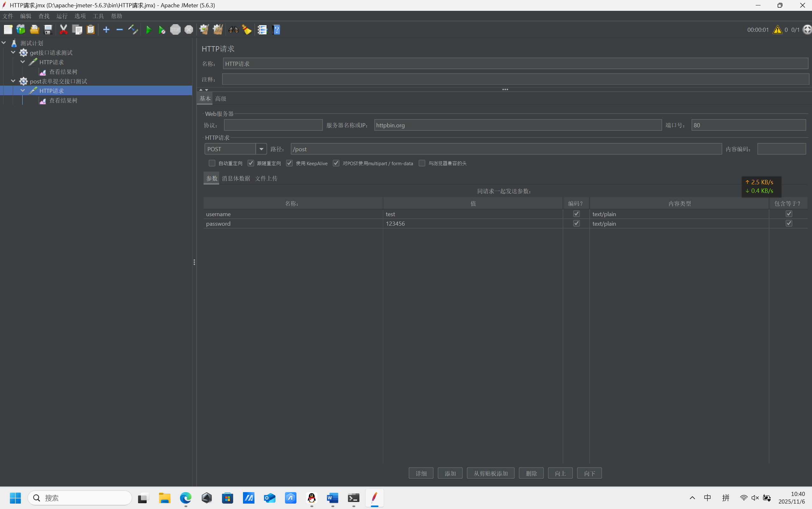Collapse the get接口请求测试 thread group
The height and width of the screenshot is (509, 812).
[13, 53]
